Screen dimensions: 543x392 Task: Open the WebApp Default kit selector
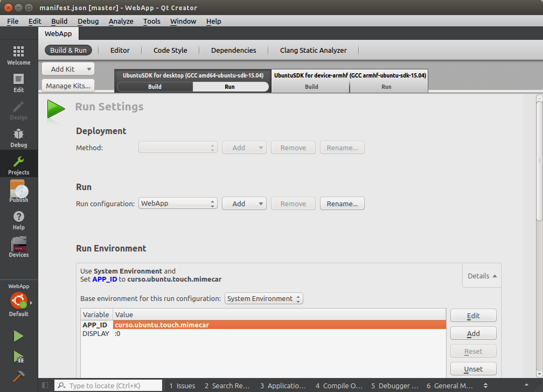(19, 300)
